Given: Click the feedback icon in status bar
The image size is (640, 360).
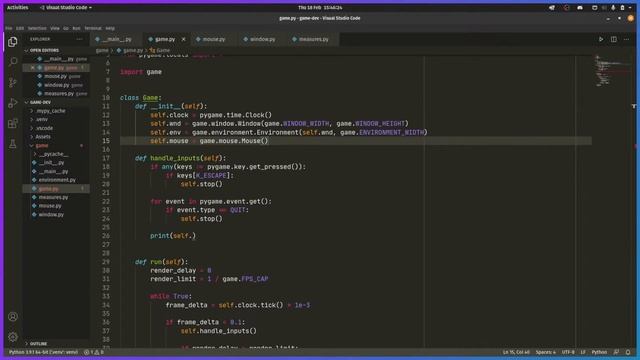Looking at the screenshot, I should coord(616,352).
